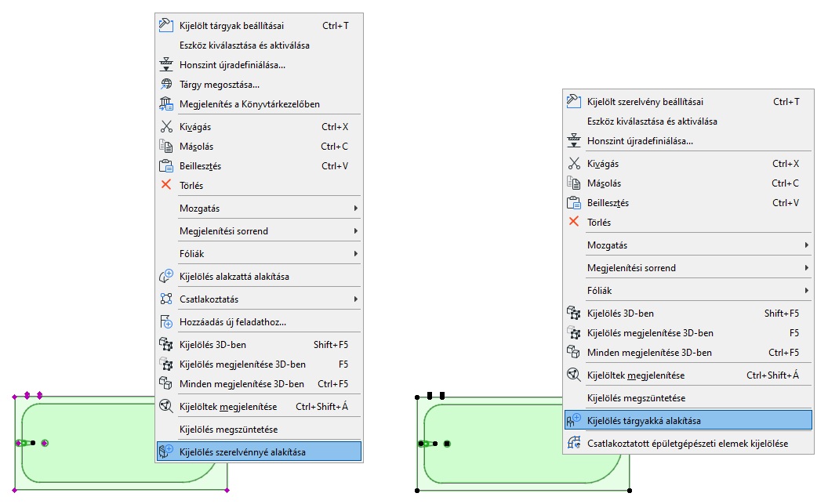Click the icon beside Kijelölés szerelvénnyé alakítása
828x504 pixels.
pos(165,451)
